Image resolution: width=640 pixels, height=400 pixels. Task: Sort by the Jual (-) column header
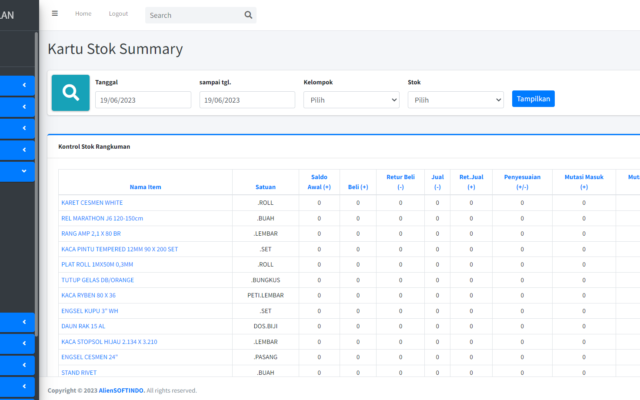437,182
